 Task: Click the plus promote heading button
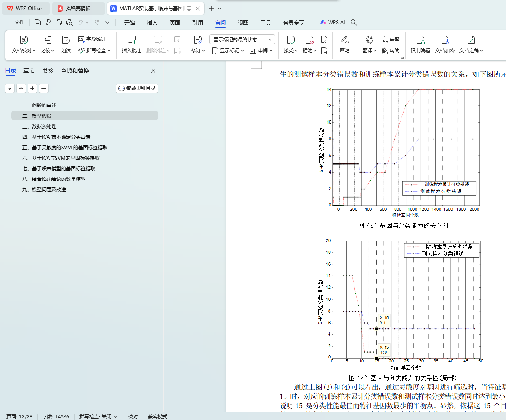click(32, 88)
